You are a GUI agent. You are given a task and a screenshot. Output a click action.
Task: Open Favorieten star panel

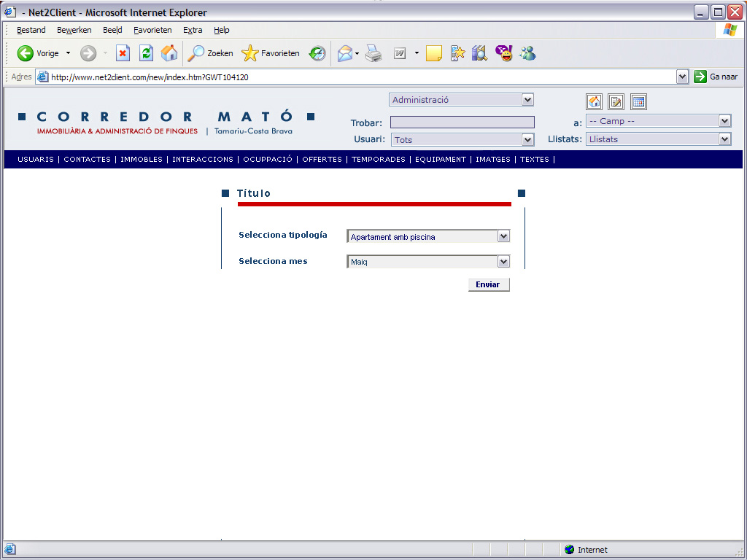point(271,53)
